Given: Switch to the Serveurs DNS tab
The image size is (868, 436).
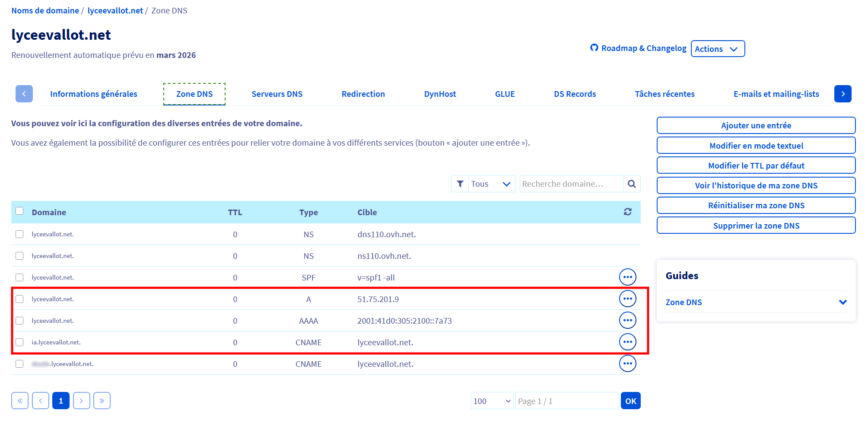Looking at the screenshot, I should pos(277,94).
